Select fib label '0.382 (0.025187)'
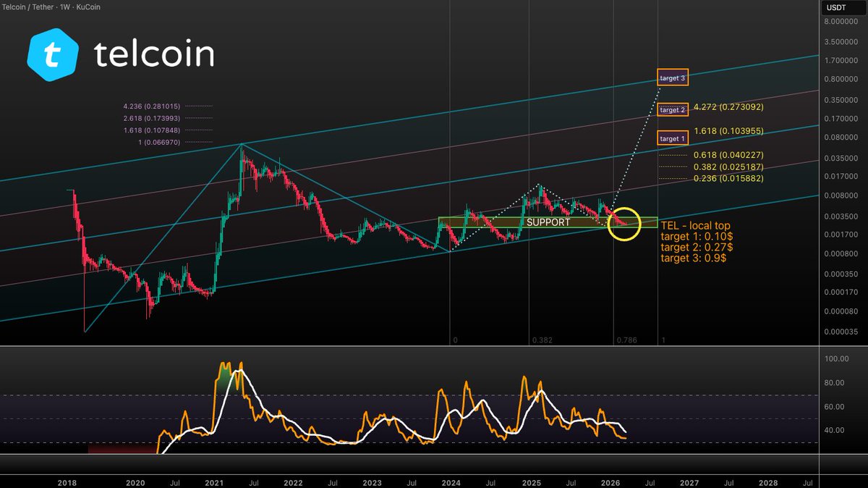Image resolution: width=868 pixels, height=488 pixels. tap(728, 167)
